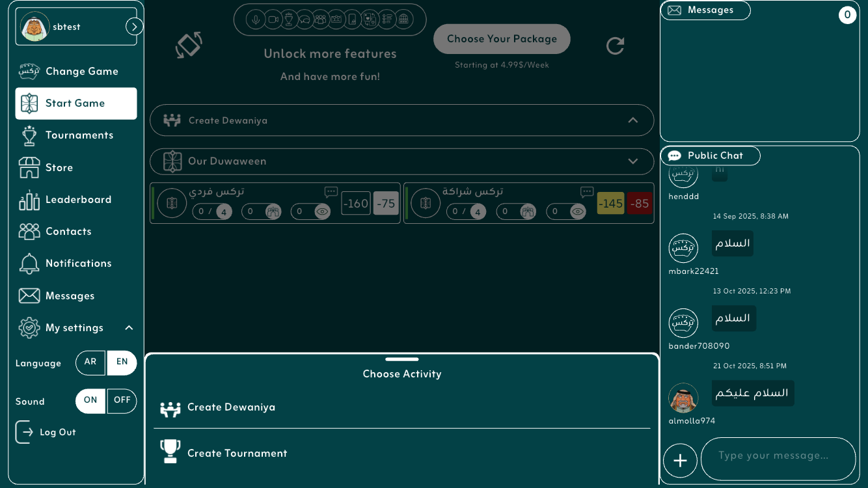Collapse the Create Dewaniya section
This screenshot has height=488, width=868.
coord(632,120)
